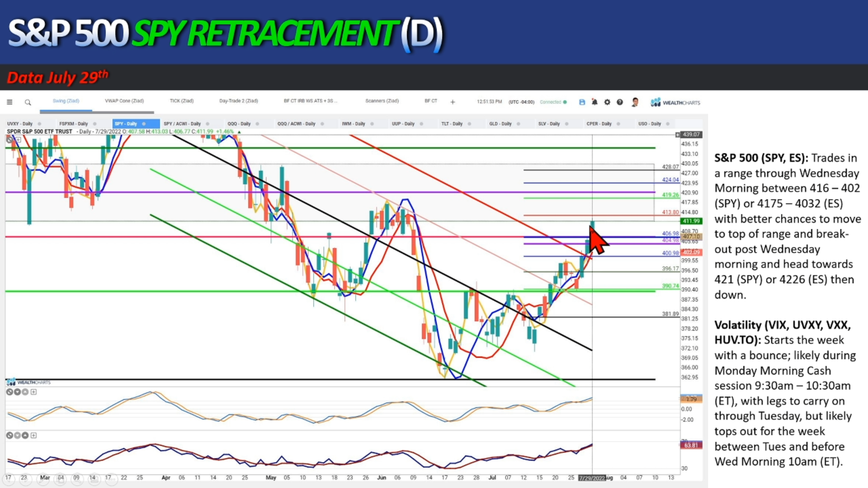This screenshot has width=868, height=488.
Task: Select the QQQ - Daily chart tab
Action: (x=239, y=124)
